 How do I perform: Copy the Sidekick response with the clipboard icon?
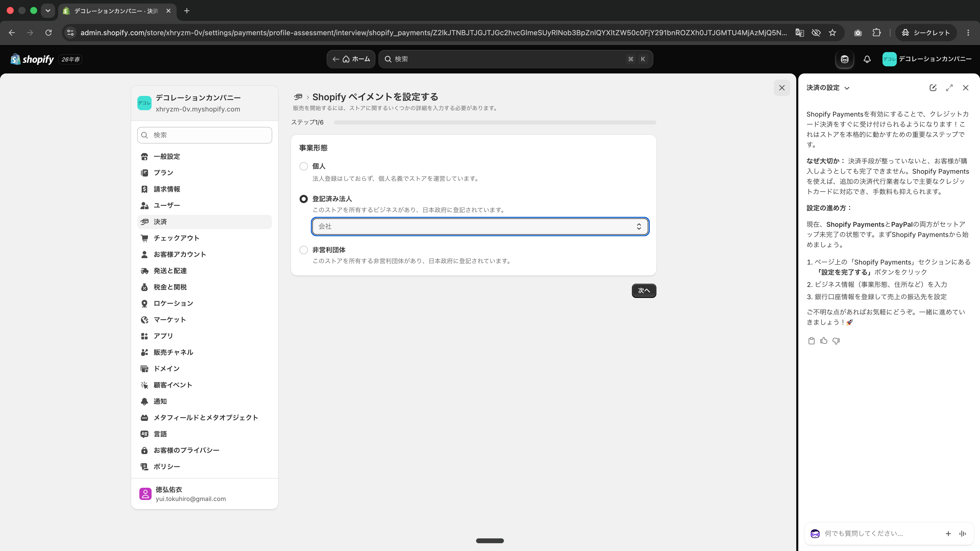click(811, 341)
